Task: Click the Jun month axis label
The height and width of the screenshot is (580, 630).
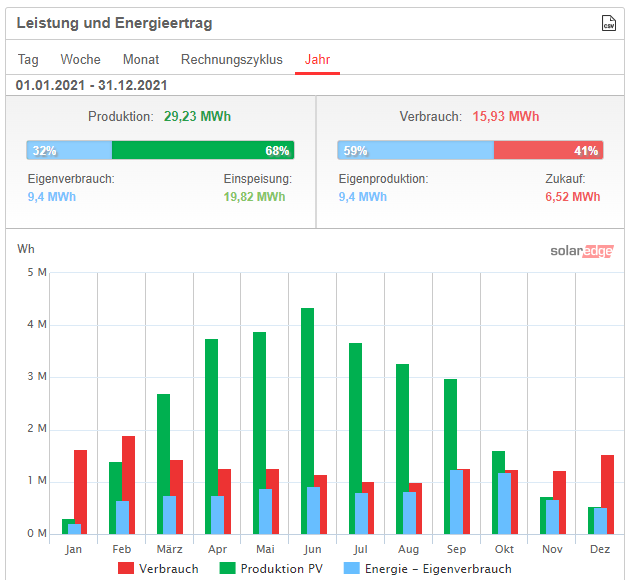Action: tap(313, 549)
